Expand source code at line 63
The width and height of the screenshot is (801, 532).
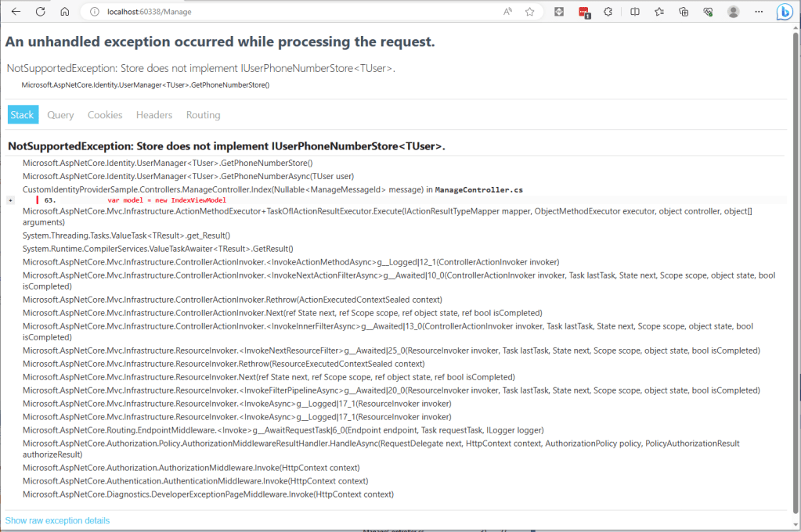coord(10,200)
